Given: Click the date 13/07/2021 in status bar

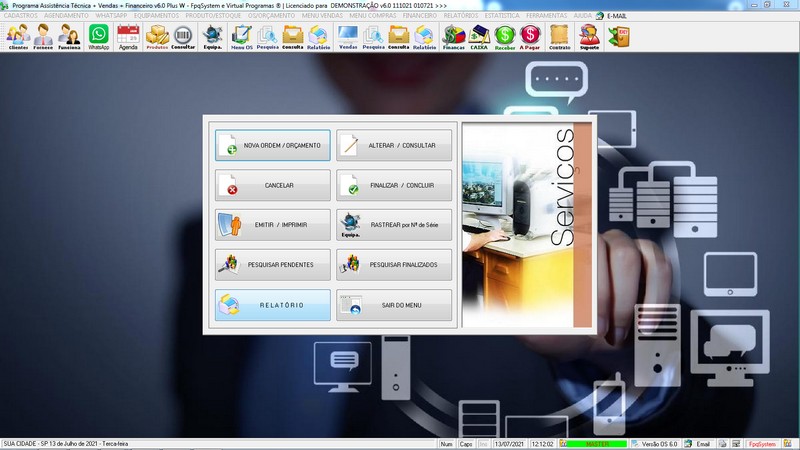Looking at the screenshot, I should point(508,444).
